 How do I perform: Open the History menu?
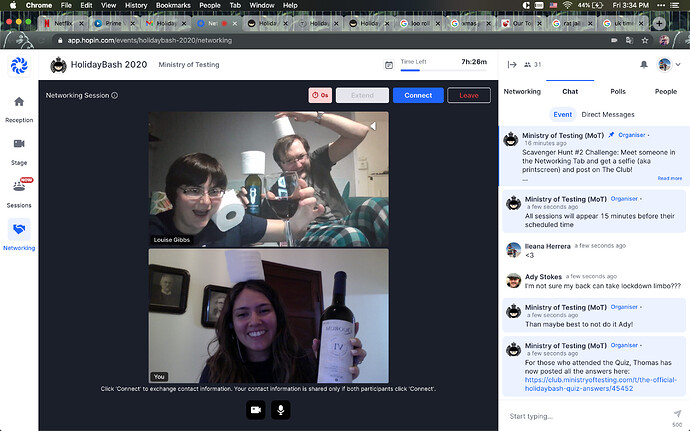[136, 5]
